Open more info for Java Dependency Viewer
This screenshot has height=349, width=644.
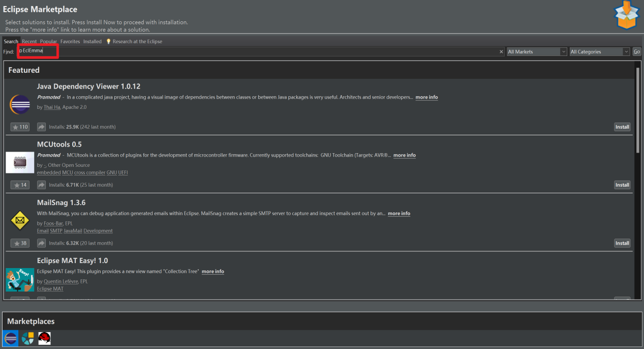point(426,97)
